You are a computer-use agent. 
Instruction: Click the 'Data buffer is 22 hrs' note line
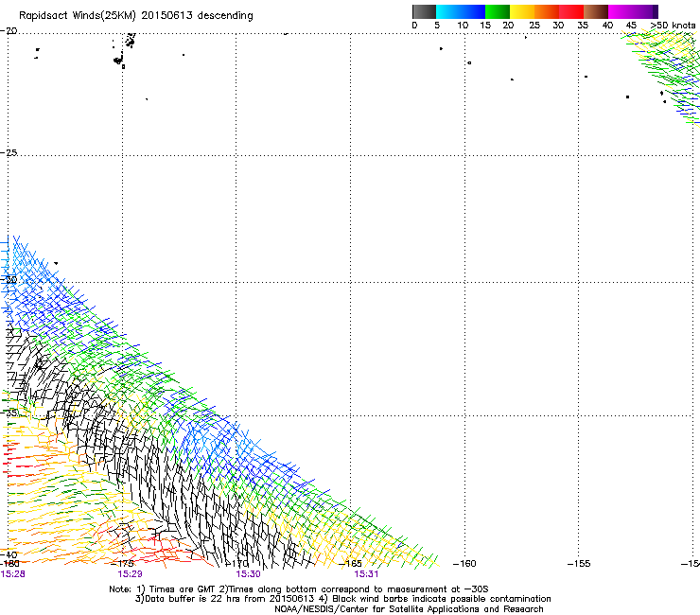[x=342, y=599]
